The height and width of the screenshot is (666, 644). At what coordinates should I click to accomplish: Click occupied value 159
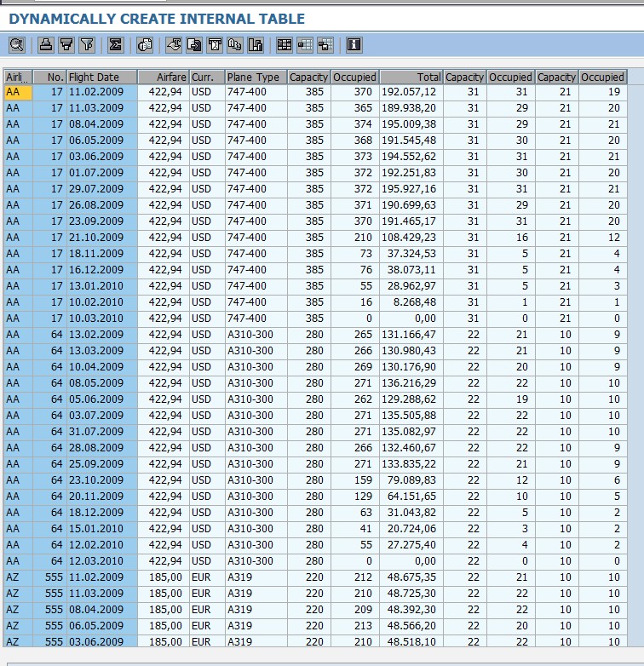[x=354, y=480]
